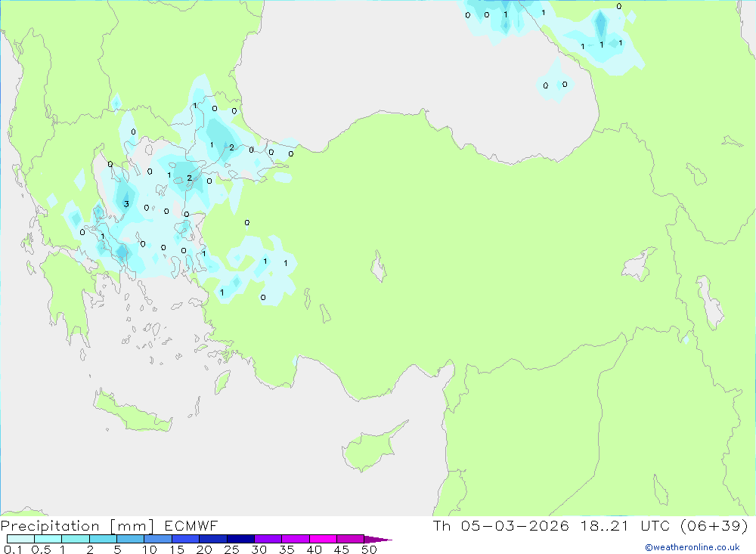Select the 'ECMWF' model label
This screenshot has width=756, height=554.
191,526
